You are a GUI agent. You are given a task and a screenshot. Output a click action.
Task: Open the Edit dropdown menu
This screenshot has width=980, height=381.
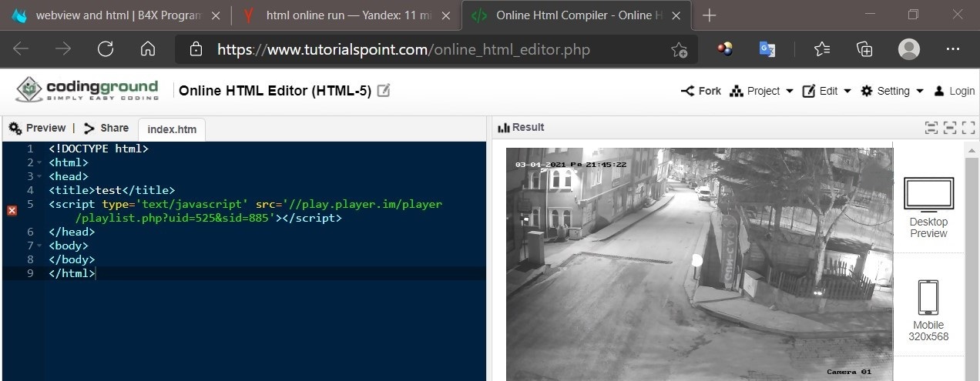(x=827, y=91)
